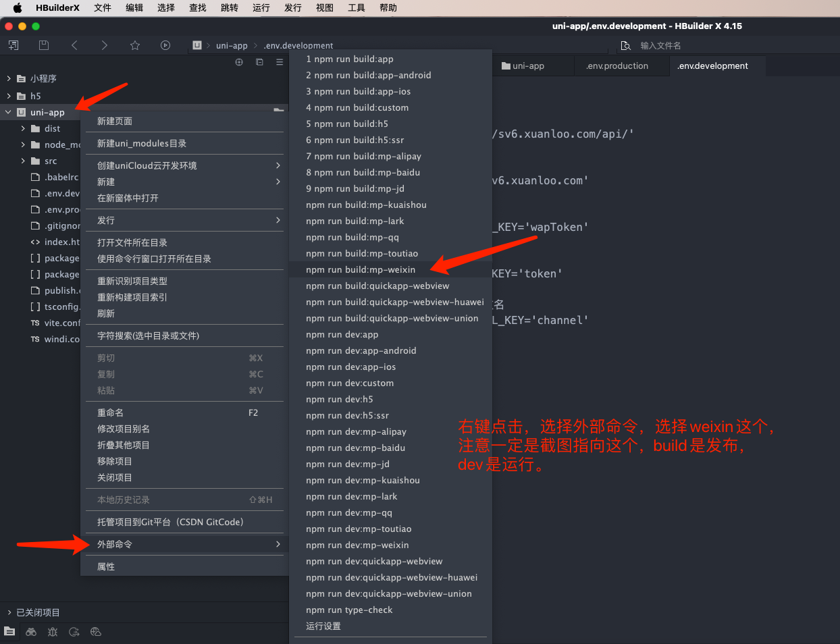Choose npm run dev:mp-weixin
The image size is (840, 644).
pyautogui.click(x=390, y=545)
